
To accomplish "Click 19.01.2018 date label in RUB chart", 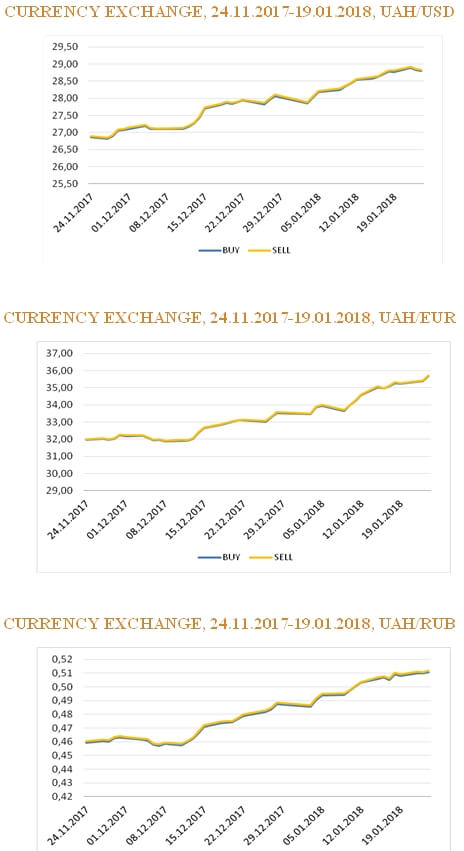I will (x=383, y=825).
